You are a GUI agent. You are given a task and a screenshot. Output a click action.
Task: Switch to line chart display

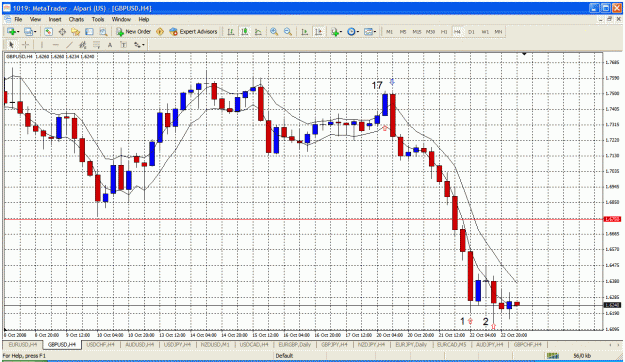click(x=258, y=31)
